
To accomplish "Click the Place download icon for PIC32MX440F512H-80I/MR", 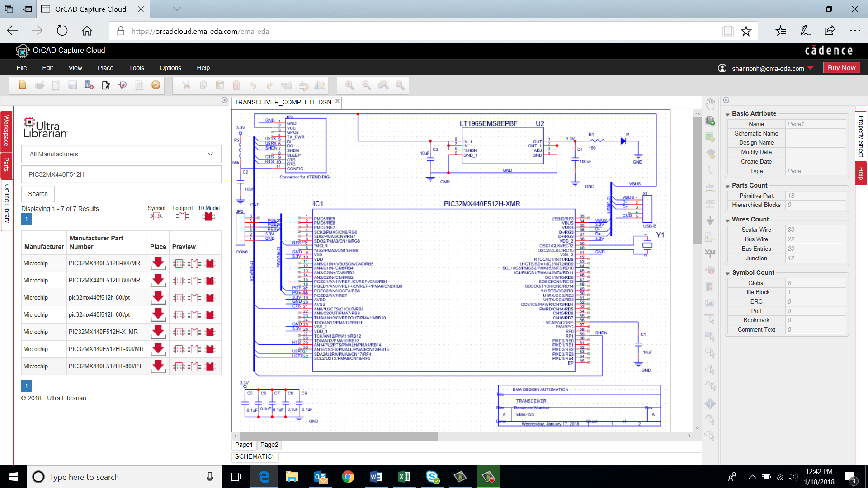I will [158, 263].
